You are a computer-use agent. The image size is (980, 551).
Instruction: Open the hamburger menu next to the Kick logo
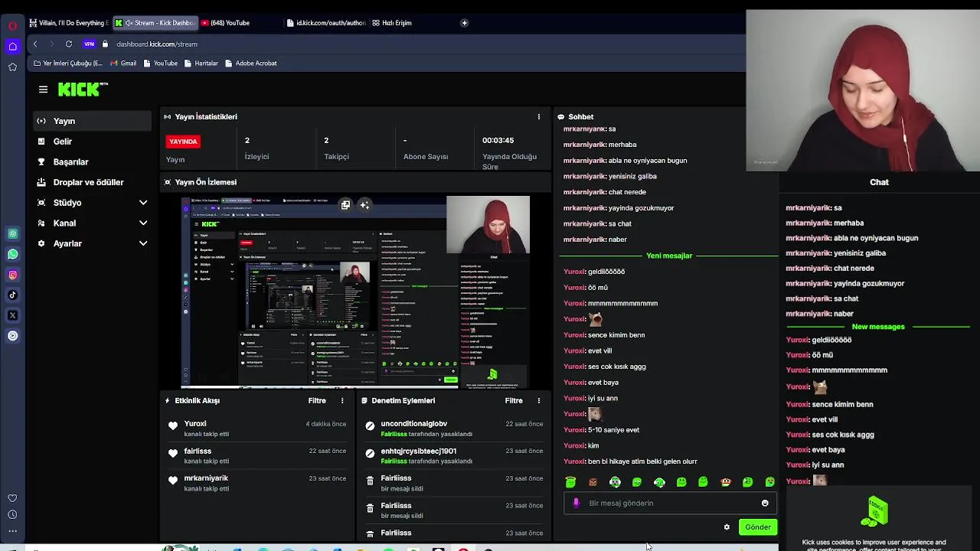(43, 90)
